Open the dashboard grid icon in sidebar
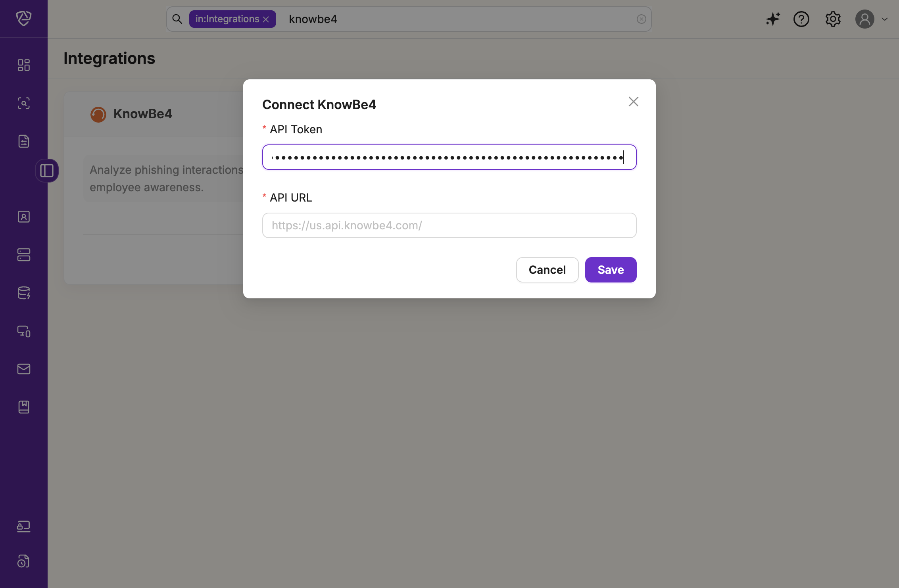 24,65
